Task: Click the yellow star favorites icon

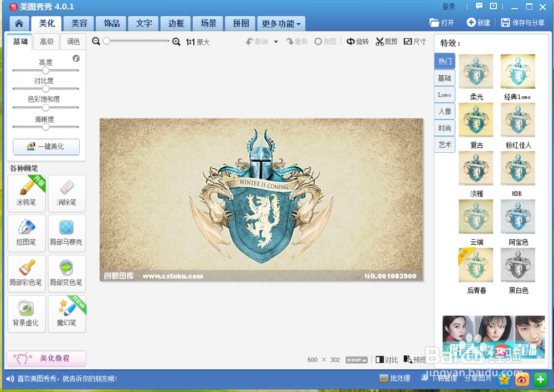Action: pos(504,379)
